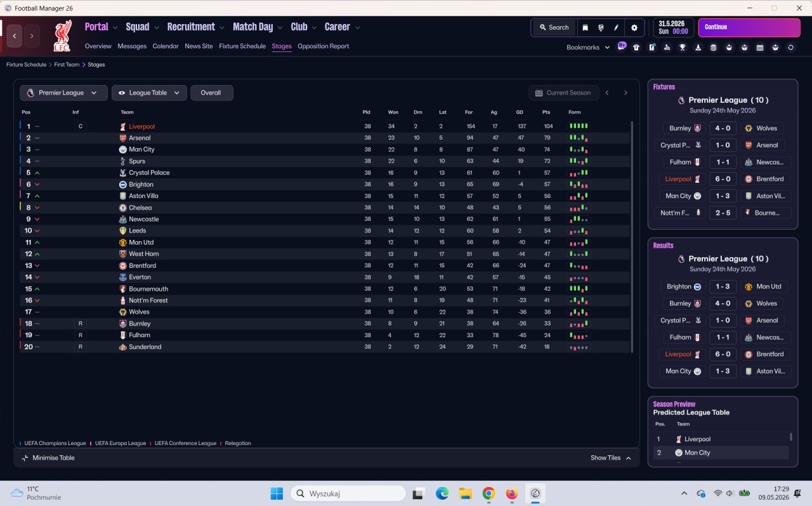Click the Man City crest in league table
The width and height of the screenshot is (812, 506).
123,149
